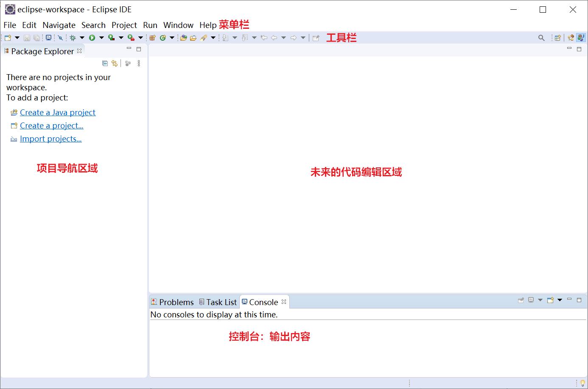This screenshot has width=588, height=389.
Task: Close the Console tab
Action: (284, 302)
